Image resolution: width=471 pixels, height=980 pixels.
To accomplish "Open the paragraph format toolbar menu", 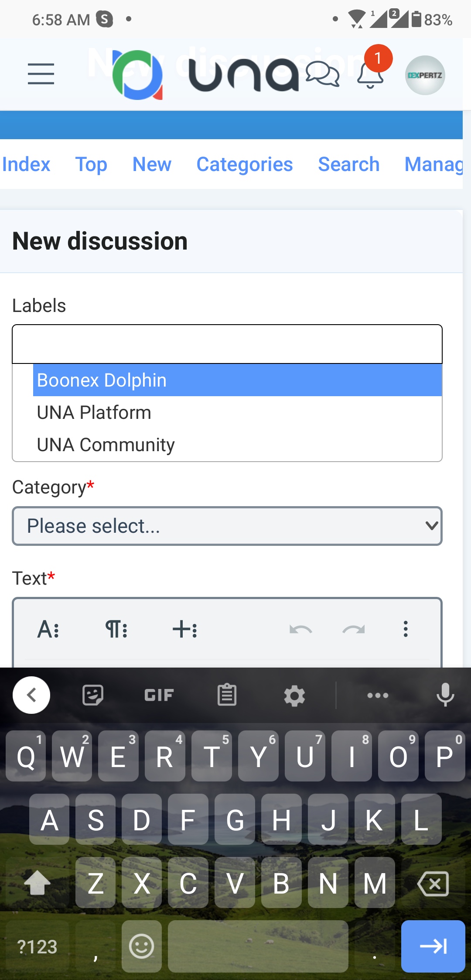I will [116, 630].
